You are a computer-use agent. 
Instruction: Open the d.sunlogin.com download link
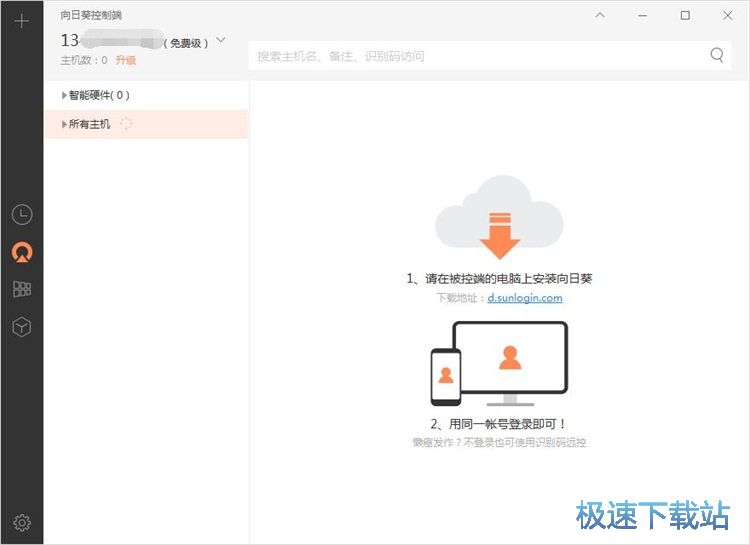click(525, 298)
